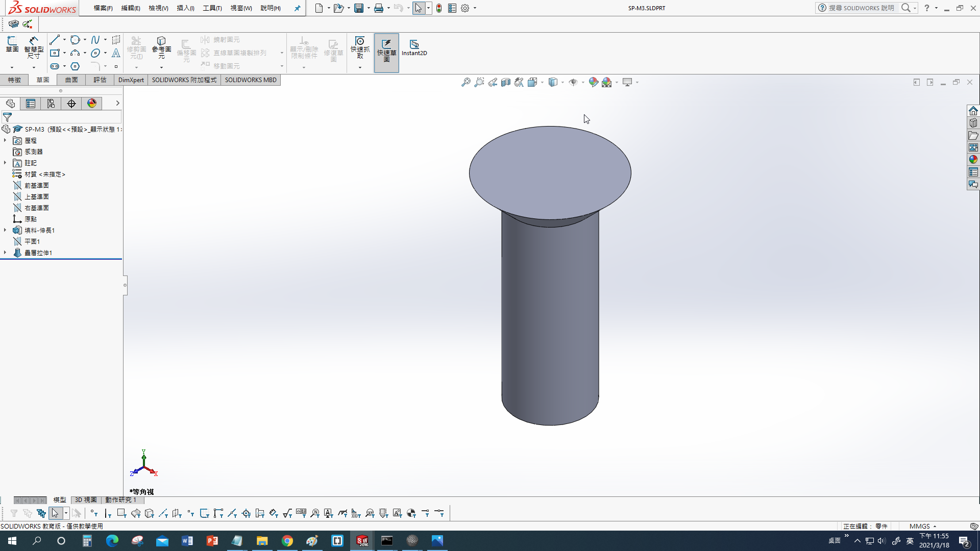Toggle the Select cursor tool in bottom toolbar

tap(55, 513)
